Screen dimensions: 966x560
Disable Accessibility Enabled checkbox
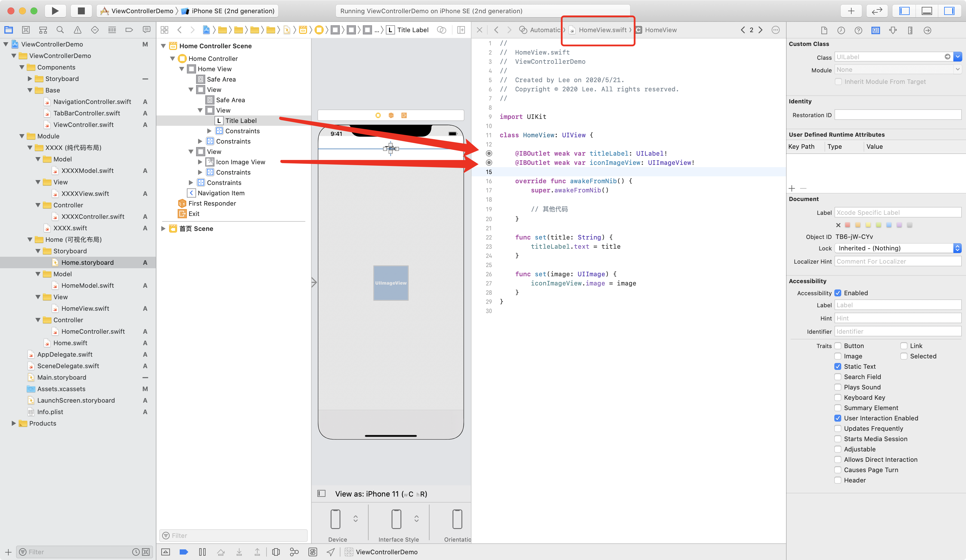[838, 293]
